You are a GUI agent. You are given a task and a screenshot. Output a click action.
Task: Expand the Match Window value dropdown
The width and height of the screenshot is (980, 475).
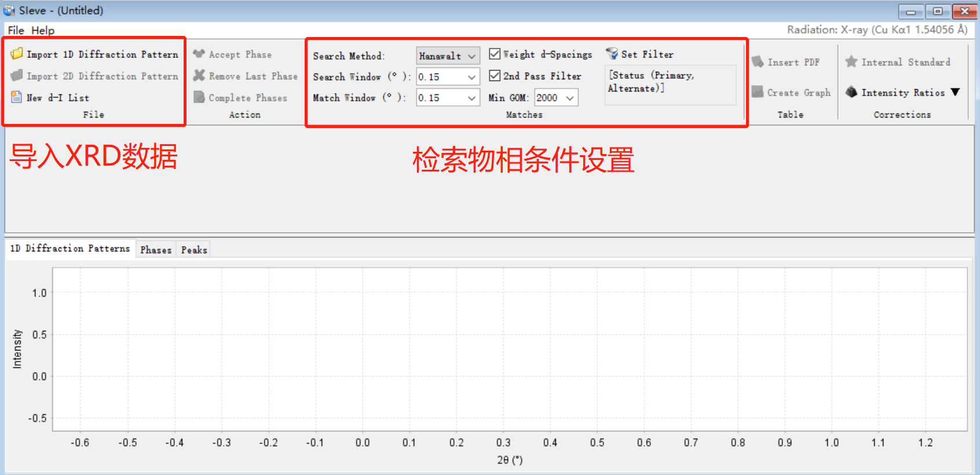tap(471, 98)
